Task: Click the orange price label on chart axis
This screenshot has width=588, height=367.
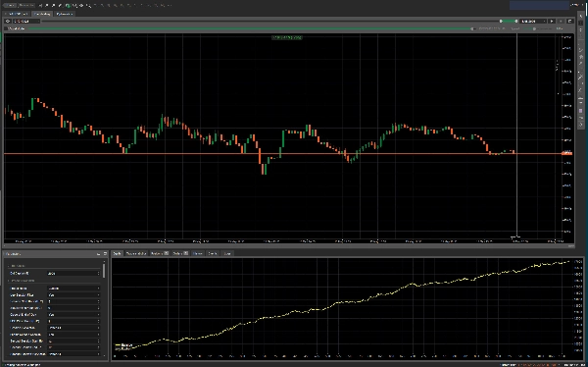Action: pos(566,153)
